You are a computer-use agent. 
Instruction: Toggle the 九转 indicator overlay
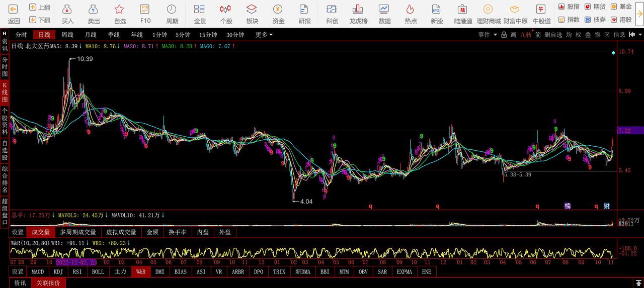(525, 35)
